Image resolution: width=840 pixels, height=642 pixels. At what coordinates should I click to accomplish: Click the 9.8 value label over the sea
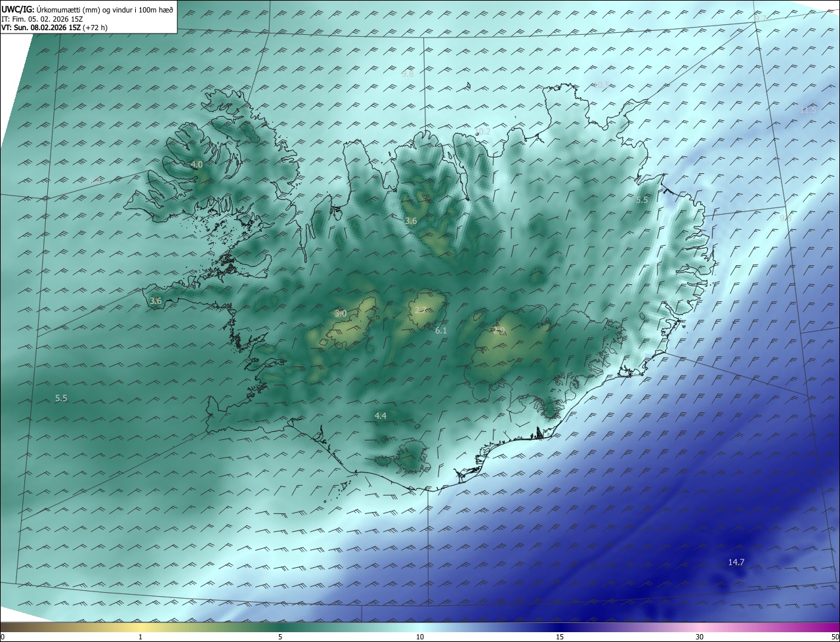point(408,74)
